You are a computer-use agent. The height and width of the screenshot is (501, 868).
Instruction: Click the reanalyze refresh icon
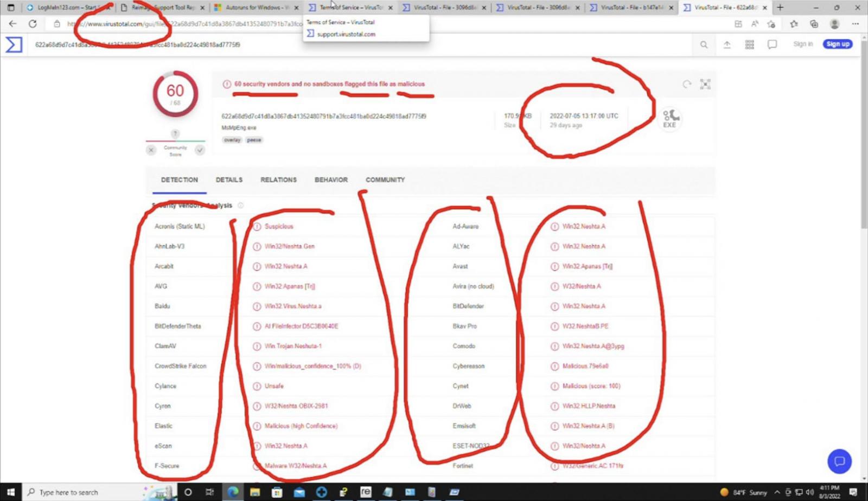pyautogui.click(x=687, y=84)
